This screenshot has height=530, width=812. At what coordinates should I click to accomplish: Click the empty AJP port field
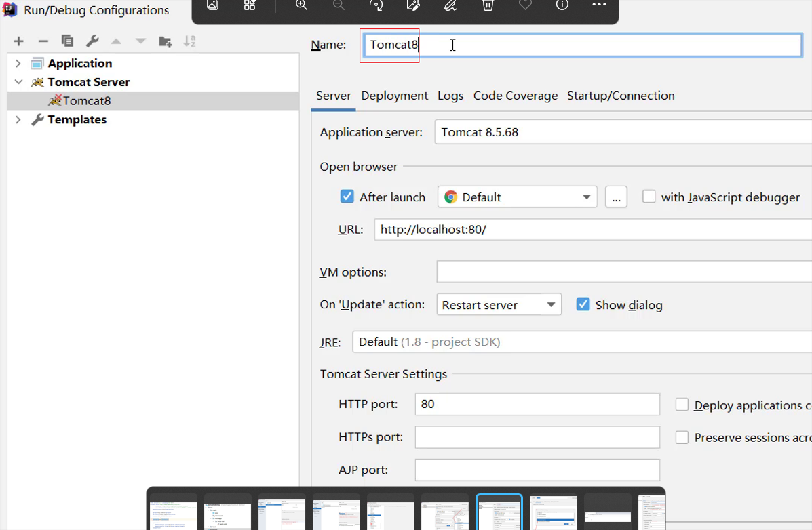(x=537, y=470)
